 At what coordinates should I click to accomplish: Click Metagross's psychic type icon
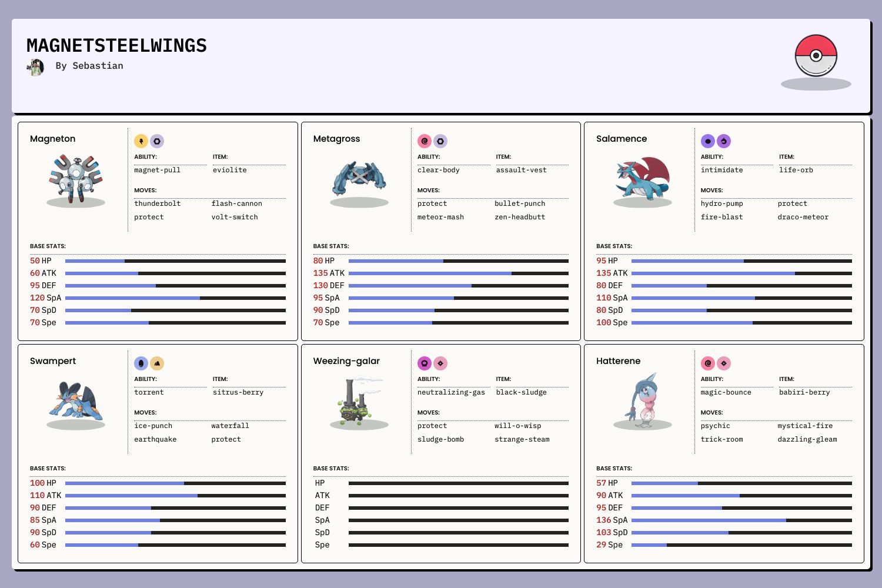click(x=425, y=141)
